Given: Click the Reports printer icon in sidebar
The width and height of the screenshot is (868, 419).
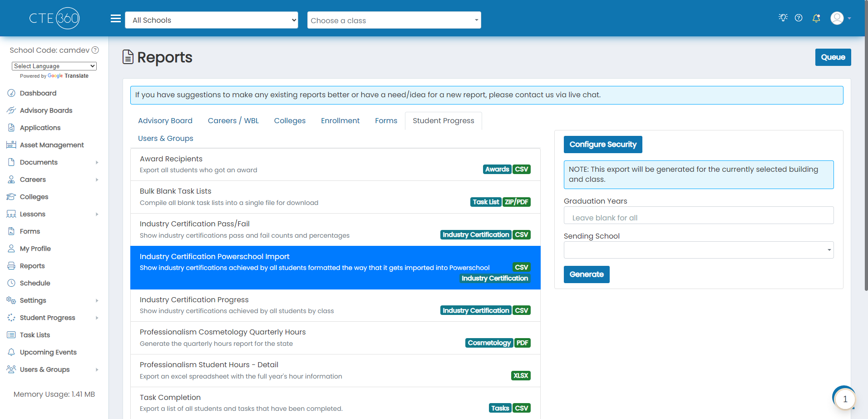Looking at the screenshot, I should 11,266.
